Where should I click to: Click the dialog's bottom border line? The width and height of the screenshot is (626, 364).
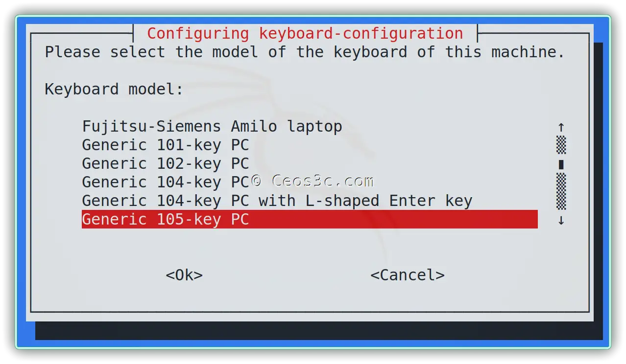pos(310,311)
